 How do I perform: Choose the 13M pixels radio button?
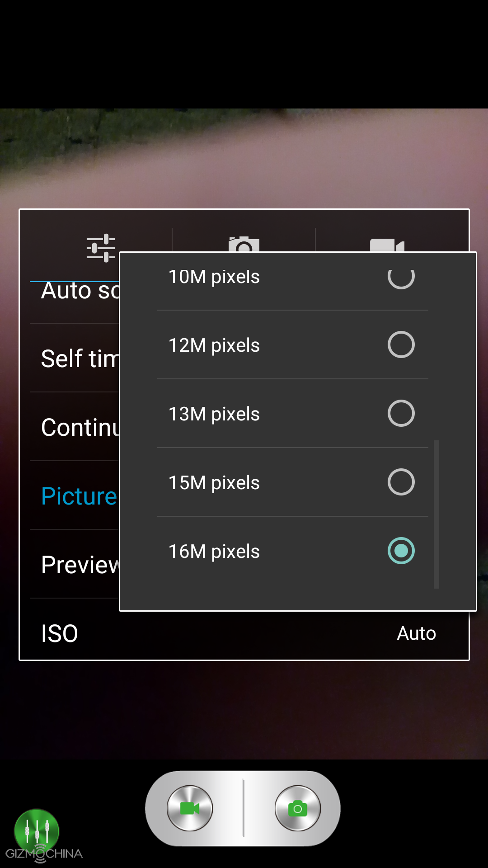[x=401, y=413]
